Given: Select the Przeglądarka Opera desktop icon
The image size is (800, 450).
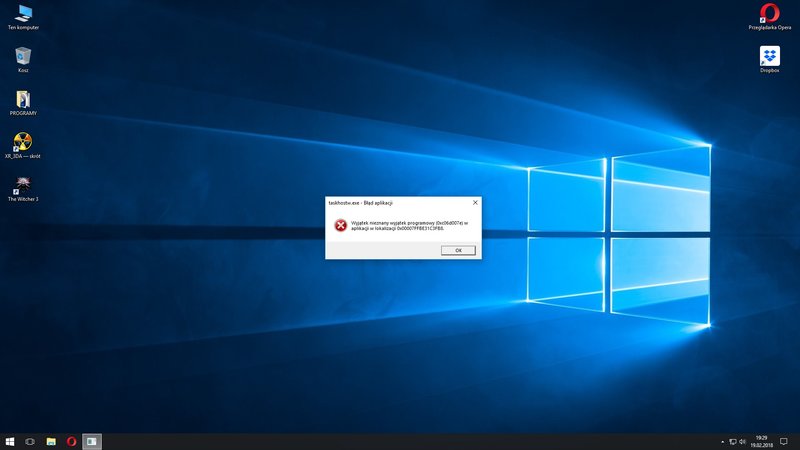Looking at the screenshot, I should (769, 15).
